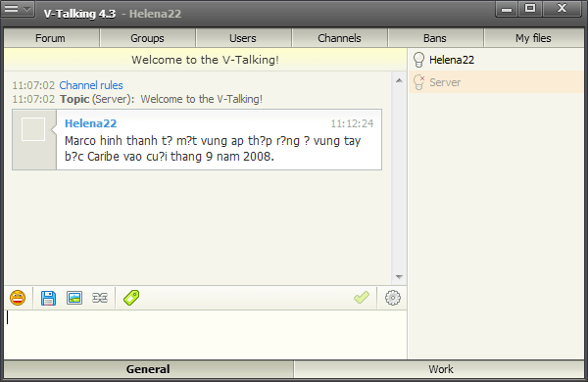This screenshot has height=382, width=588.
Task: Open the Bans tab
Action: pos(435,38)
